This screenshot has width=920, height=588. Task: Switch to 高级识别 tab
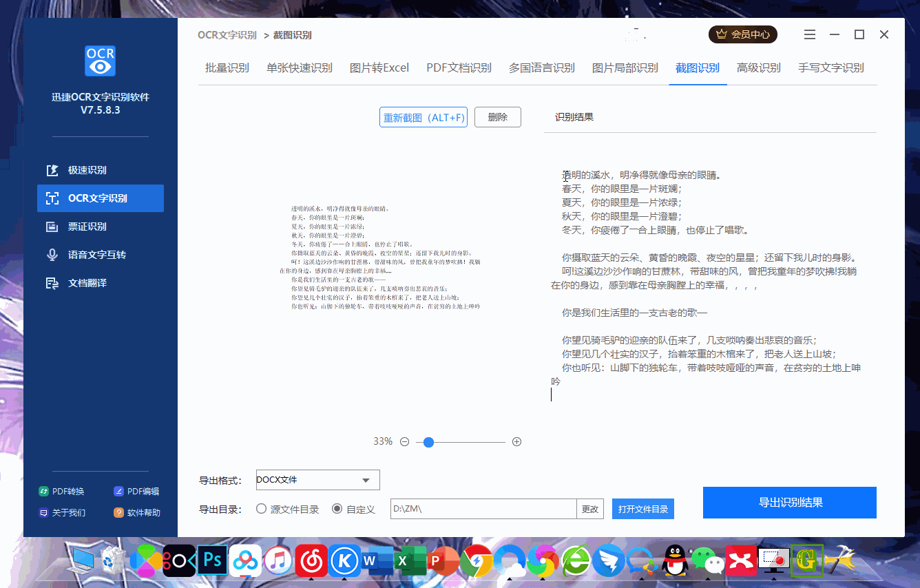tap(759, 67)
